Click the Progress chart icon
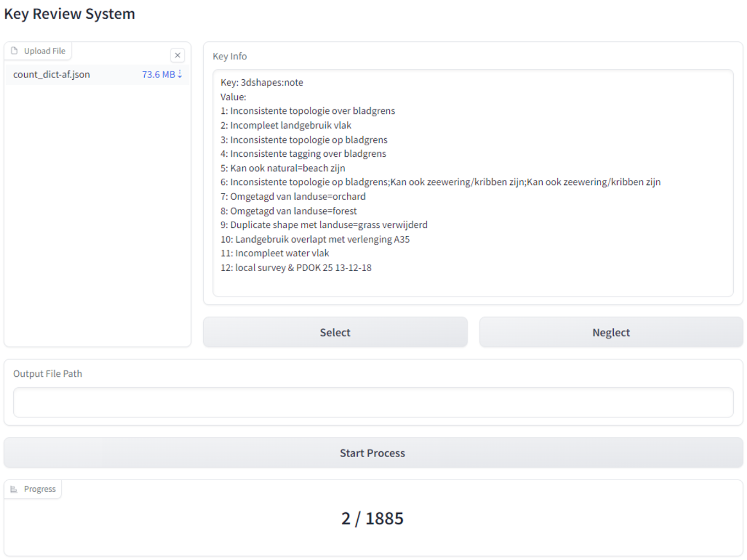Image resolution: width=747 pixels, height=560 pixels. click(x=14, y=489)
